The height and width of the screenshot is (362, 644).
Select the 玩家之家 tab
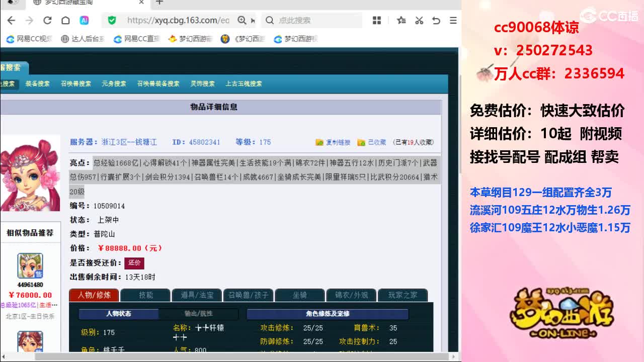pyautogui.click(x=403, y=295)
